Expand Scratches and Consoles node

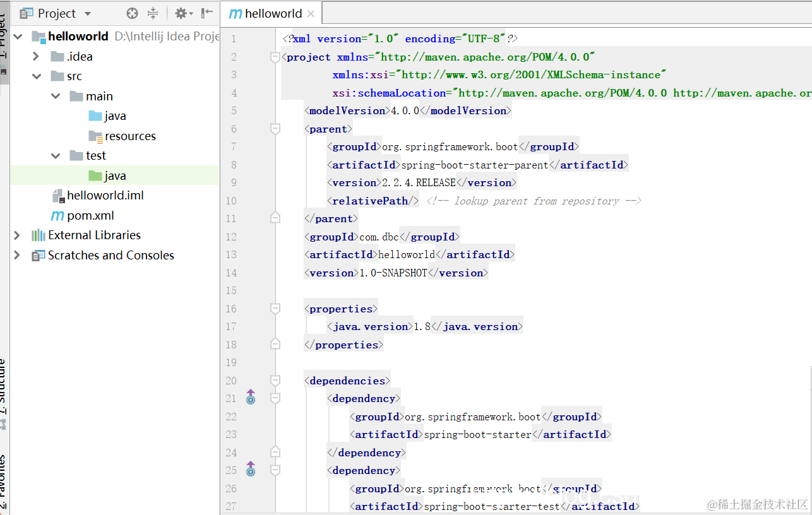pyautogui.click(x=18, y=256)
